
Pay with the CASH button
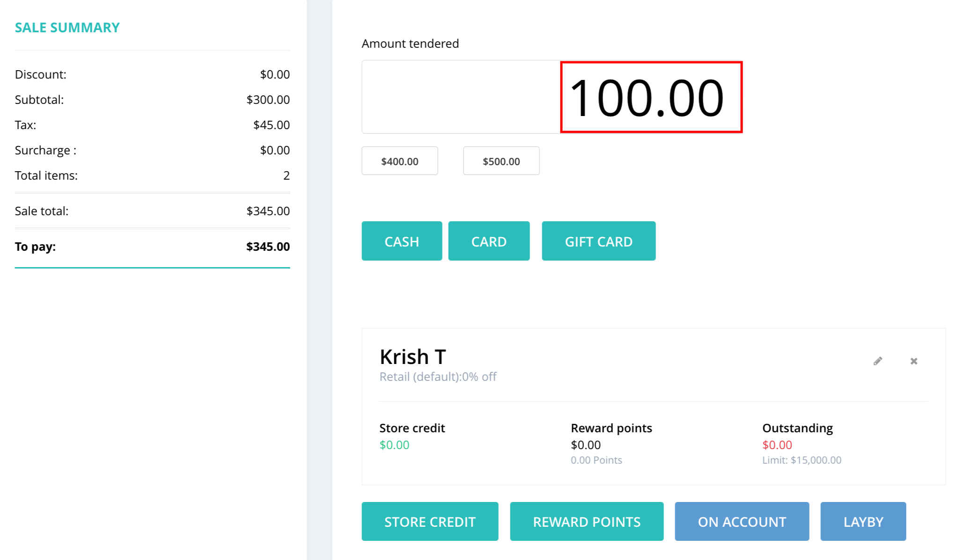pos(402,241)
